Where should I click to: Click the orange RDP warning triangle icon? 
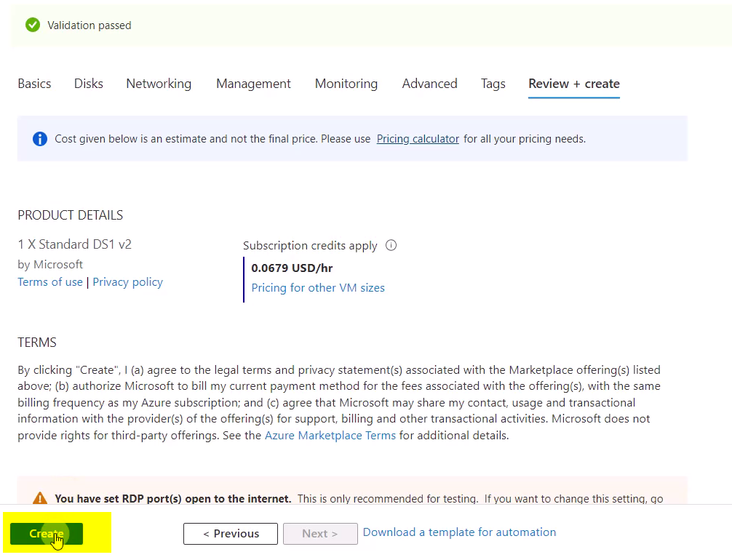[40, 498]
